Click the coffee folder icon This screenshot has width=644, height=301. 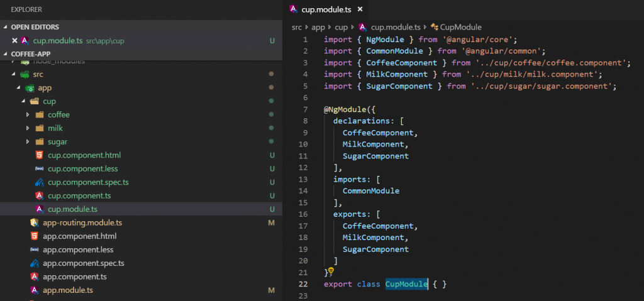pyautogui.click(x=40, y=114)
